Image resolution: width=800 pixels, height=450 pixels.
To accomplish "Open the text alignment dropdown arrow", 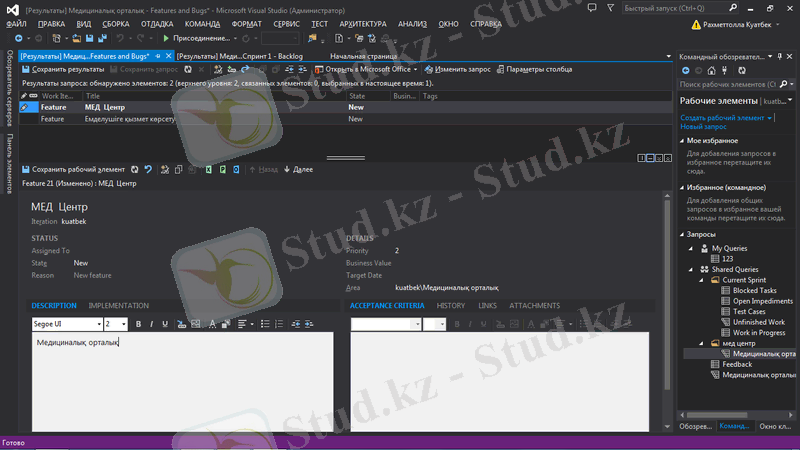I will coord(252,324).
